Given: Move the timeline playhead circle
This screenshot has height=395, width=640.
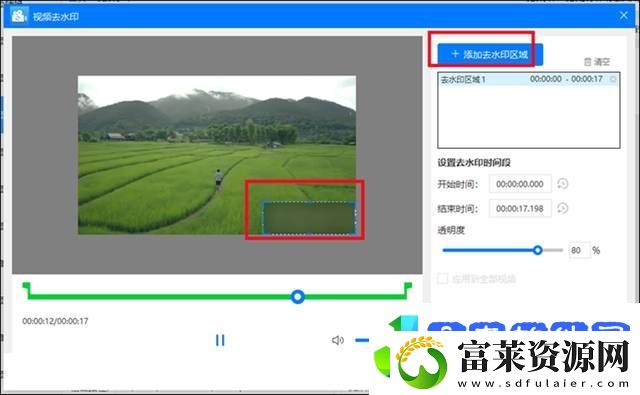Looking at the screenshot, I should pyautogui.click(x=298, y=296).
